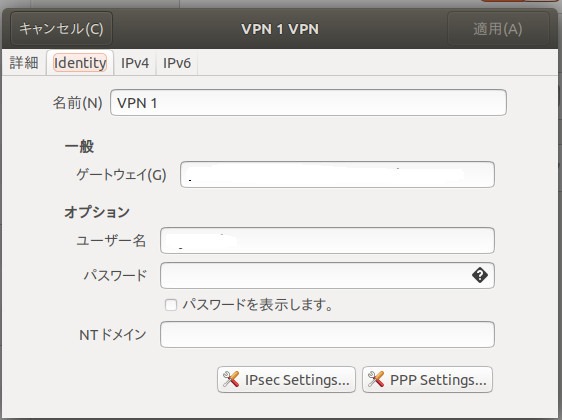Click the ユーザー名 username field

coord(327,240)
